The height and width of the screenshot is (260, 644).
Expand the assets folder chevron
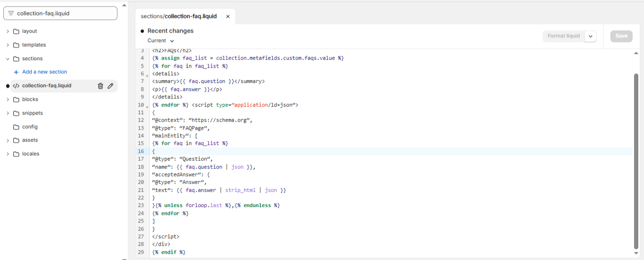click(x=8, y=140)
